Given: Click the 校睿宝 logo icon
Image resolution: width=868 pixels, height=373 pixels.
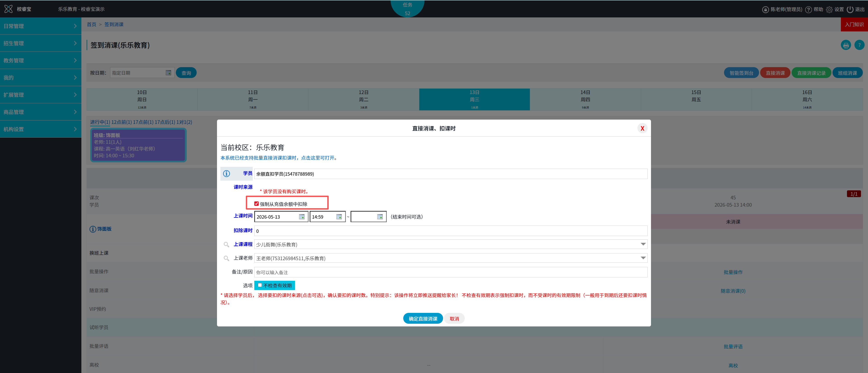Looking at the screenshot, I should click(x=8, y=9).
